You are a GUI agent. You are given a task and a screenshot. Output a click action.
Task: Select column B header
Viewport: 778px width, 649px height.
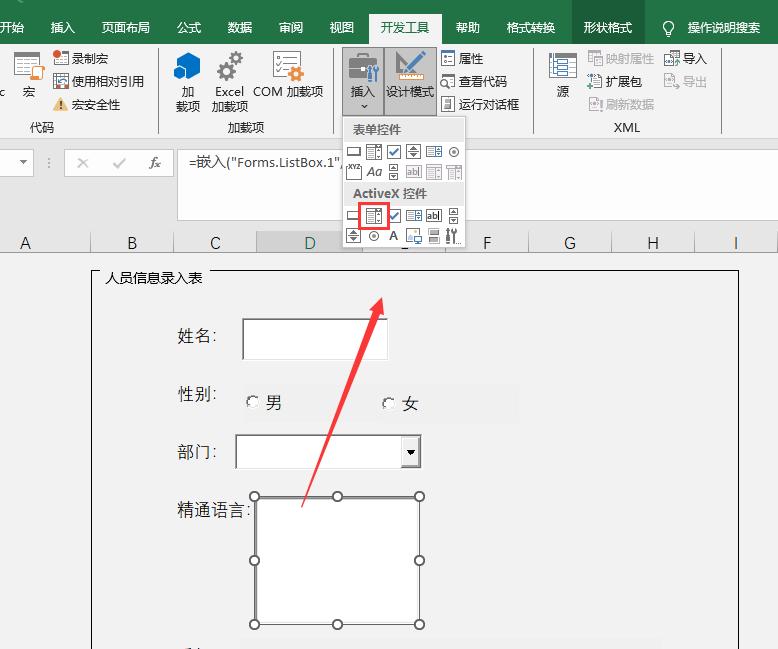(132, 243)
